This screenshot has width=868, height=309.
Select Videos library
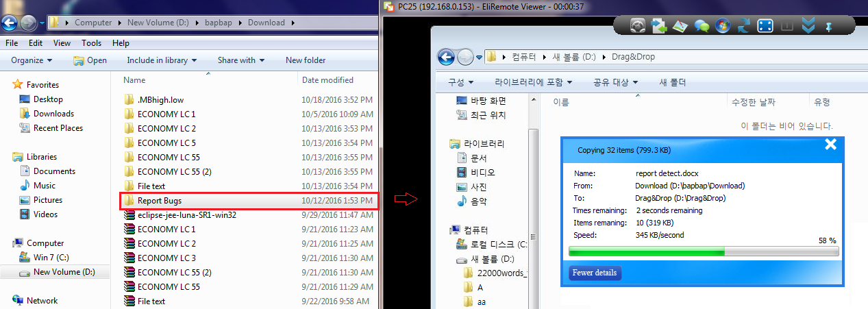(x=38, y=214)
